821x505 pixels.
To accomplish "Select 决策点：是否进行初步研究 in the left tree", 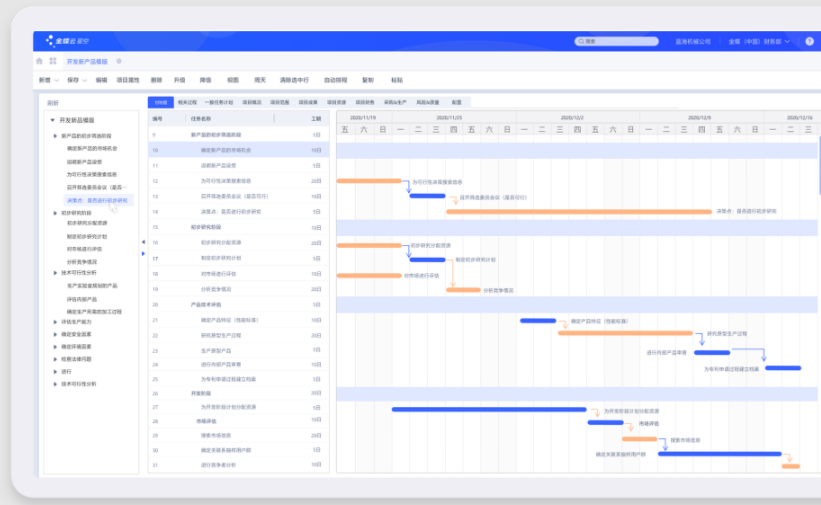I will (x=97, y=200).
